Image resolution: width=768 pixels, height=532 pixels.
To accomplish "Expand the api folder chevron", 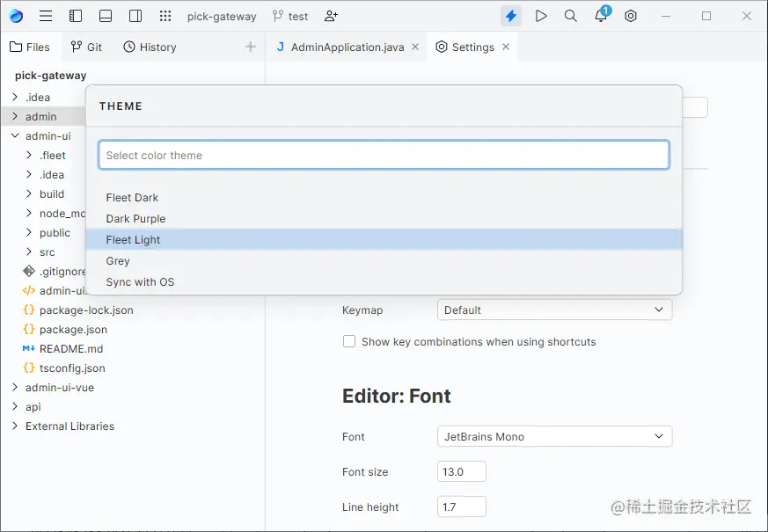I will tap(15, 406).
